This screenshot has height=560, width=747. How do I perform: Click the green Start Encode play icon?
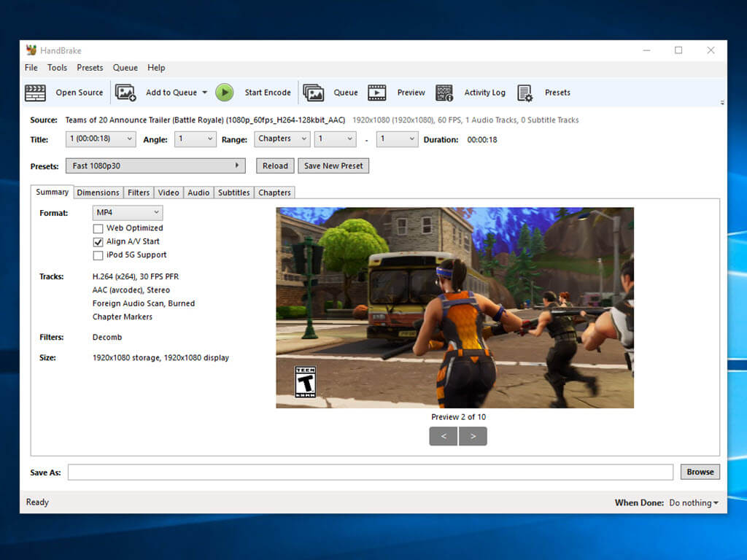[x=225, y=93]
